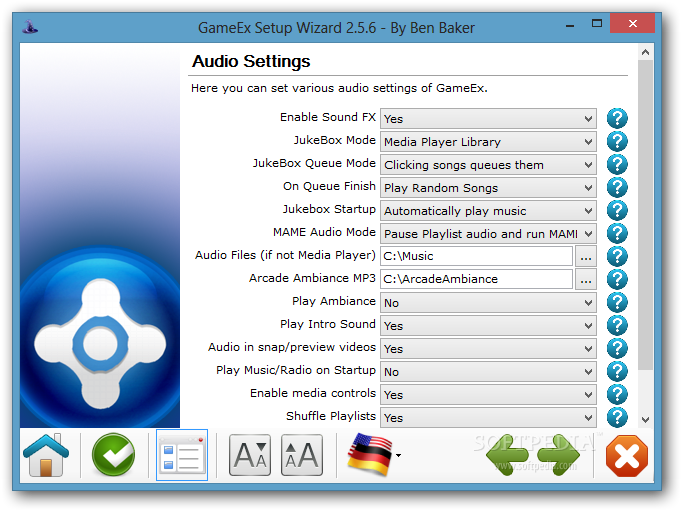Click the C:\Music path field
The height and width of the screenshot is (511, 682).
pos(476,256)
